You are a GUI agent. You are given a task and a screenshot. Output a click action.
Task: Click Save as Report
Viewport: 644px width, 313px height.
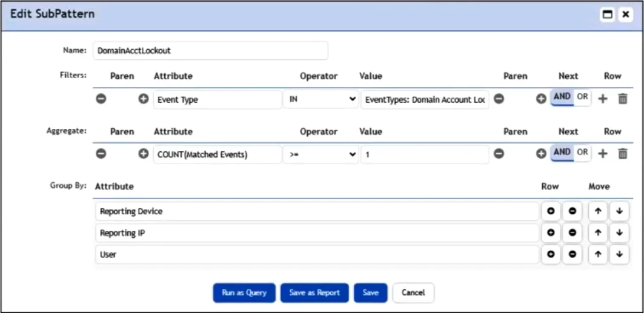[x=314, y=293]
